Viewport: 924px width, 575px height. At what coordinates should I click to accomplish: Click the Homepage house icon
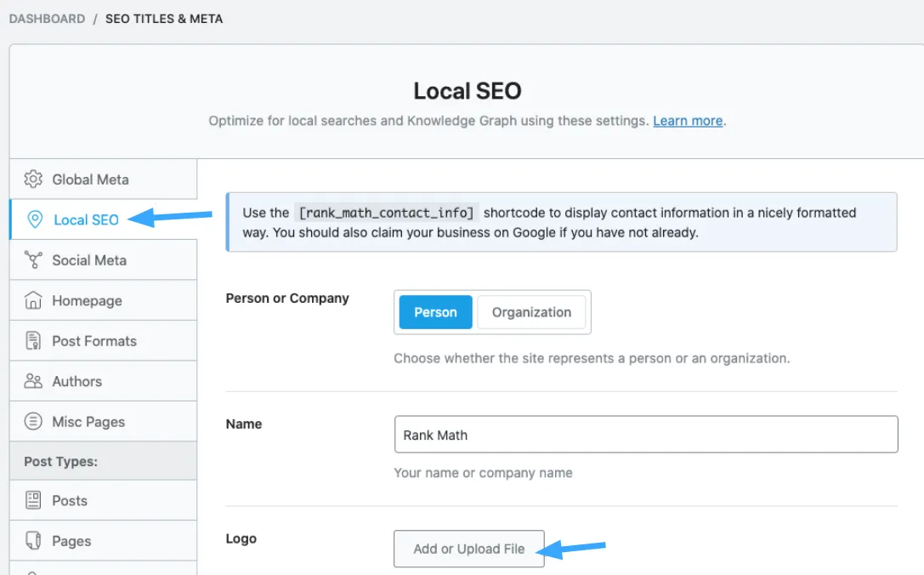point(33,300)
